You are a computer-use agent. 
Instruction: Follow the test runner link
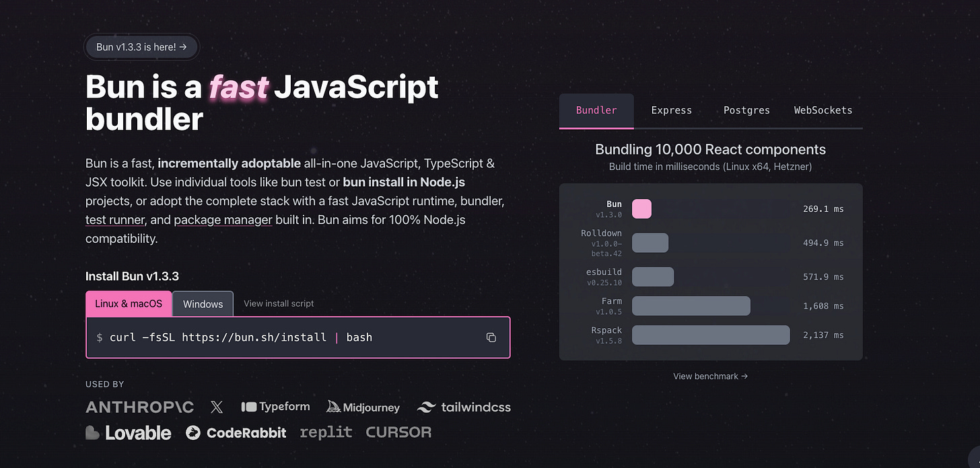[115, 220]
